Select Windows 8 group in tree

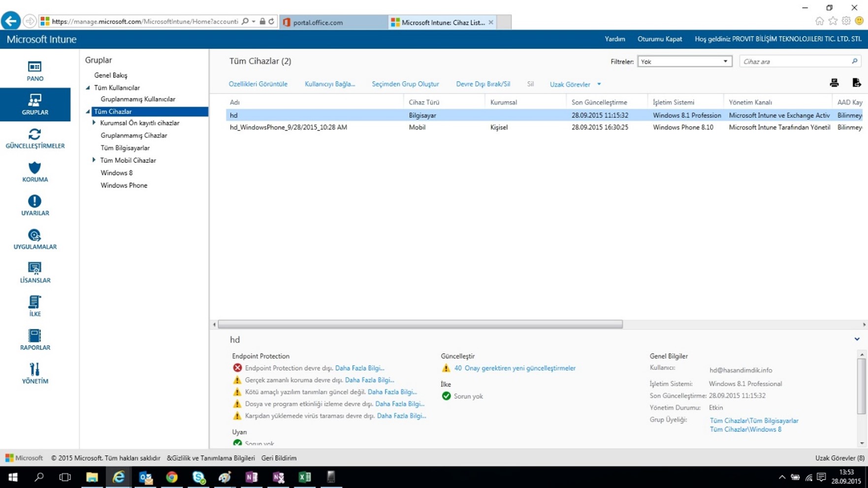[117, 173]
